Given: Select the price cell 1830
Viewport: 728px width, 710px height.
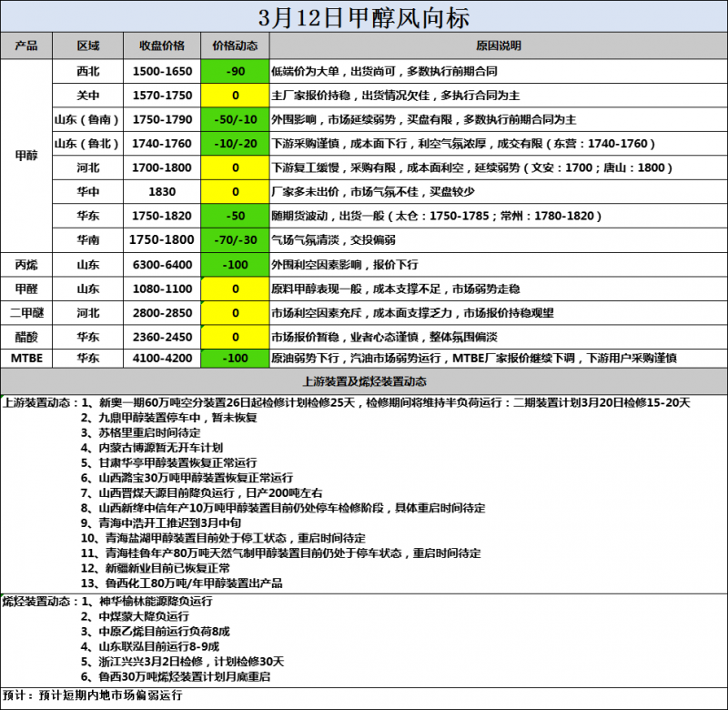Looking at the screenshot, I should point(162,192).
